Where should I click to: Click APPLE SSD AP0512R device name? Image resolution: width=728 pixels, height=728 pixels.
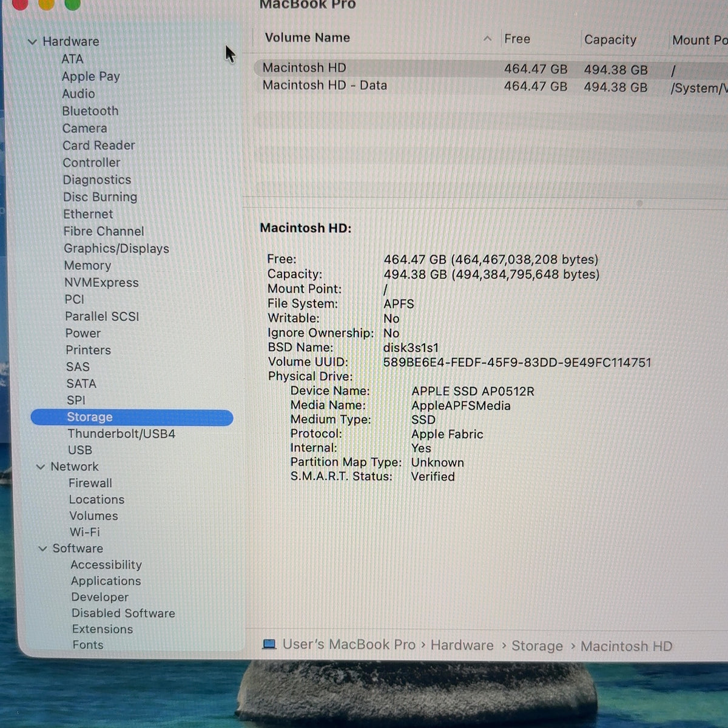(473, 391)
